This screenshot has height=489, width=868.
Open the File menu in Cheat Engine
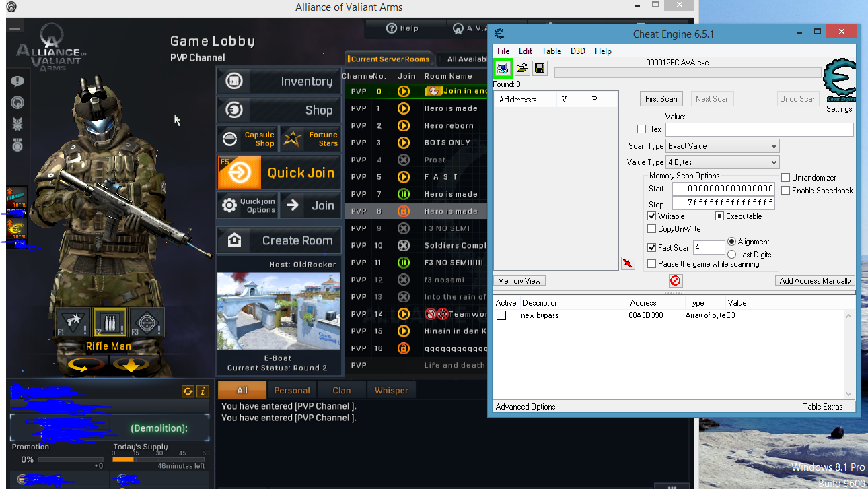tap(503, 51)
